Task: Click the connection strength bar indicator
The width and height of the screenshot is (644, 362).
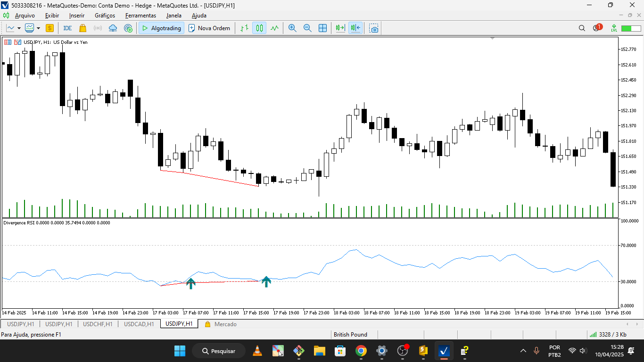Action: pos(593,334)
